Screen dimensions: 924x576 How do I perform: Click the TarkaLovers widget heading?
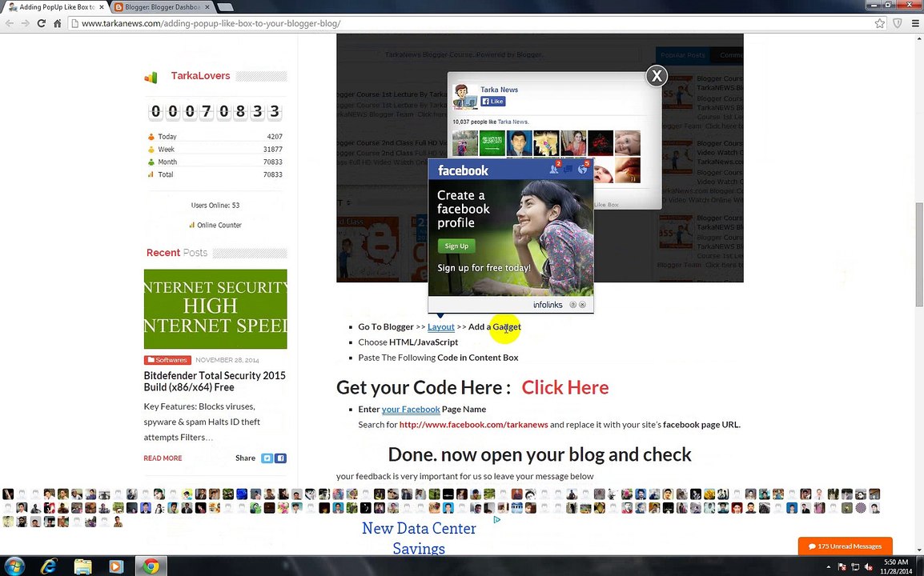coord(200,76)
